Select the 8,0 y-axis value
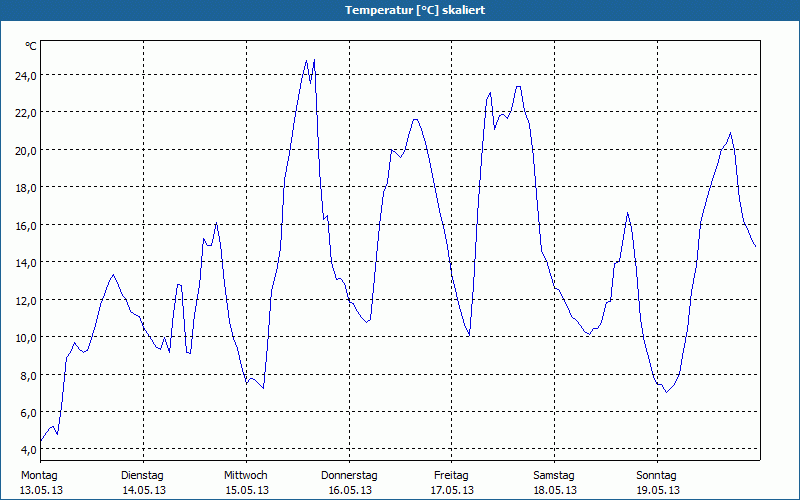 pyautogui.click(x=28, y=375)
